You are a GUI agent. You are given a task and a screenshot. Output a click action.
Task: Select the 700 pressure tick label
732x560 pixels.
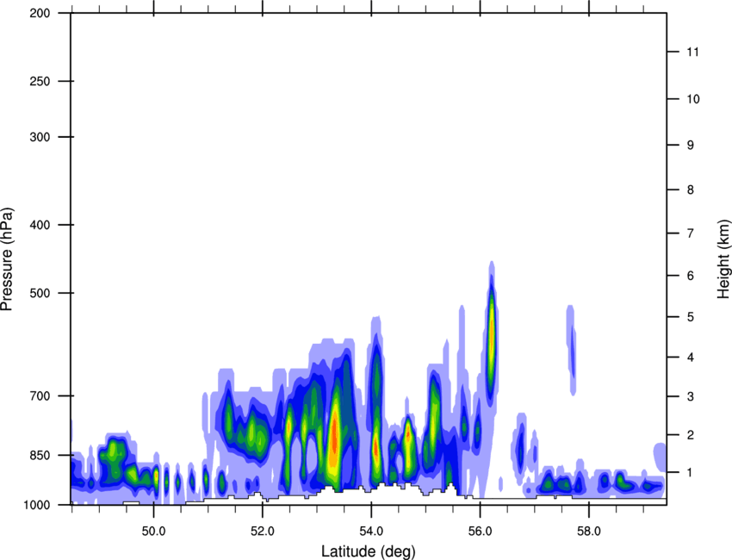click(40, 395)
